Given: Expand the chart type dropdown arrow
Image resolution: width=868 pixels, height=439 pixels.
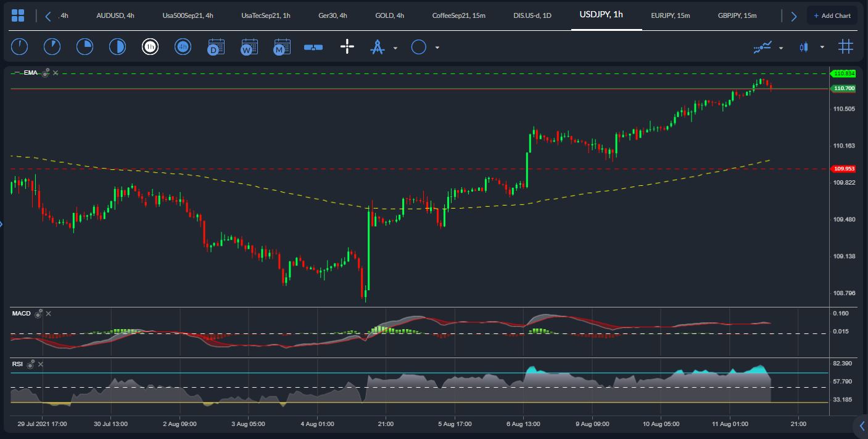Looking at the screenshot, I should click(822, 48).
